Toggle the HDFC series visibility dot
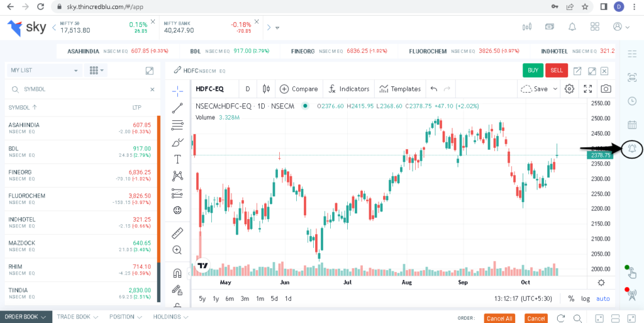The image size is (644, 323). (x=305, y=106)
